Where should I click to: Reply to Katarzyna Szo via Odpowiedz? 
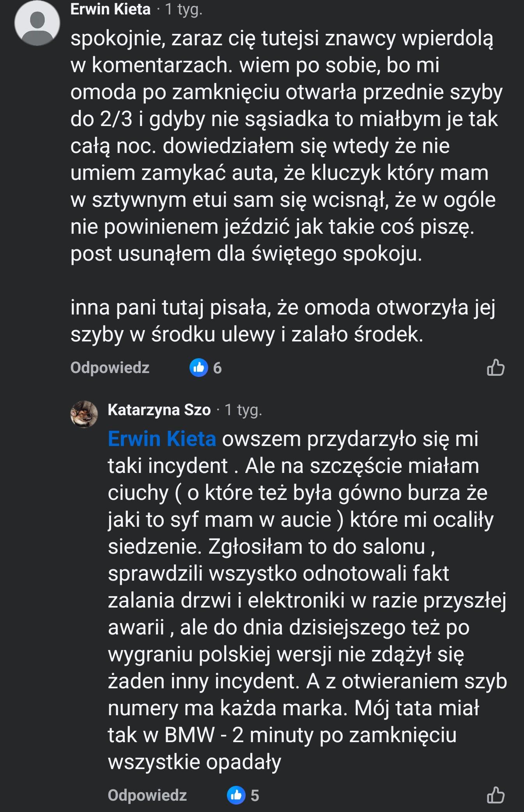[x=147, y=795]
